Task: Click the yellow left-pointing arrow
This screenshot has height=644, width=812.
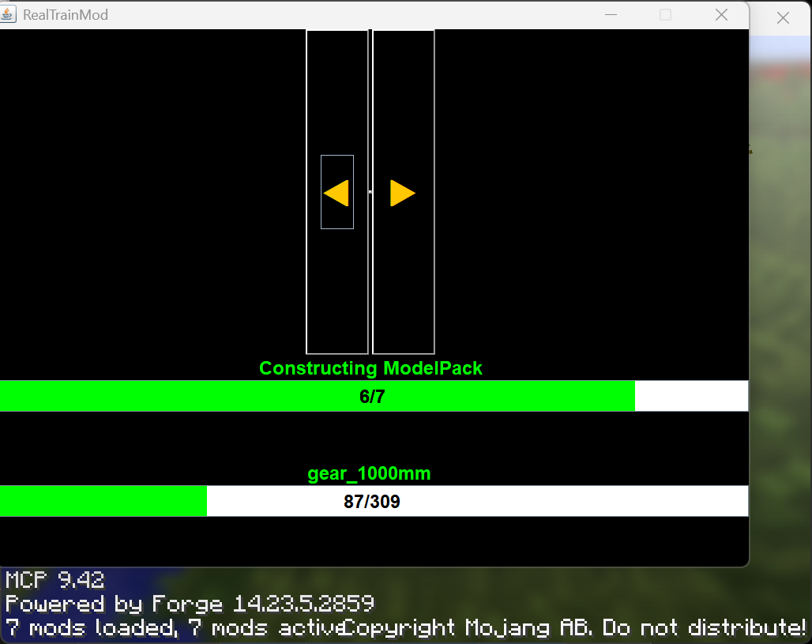Action: point(336,194)
